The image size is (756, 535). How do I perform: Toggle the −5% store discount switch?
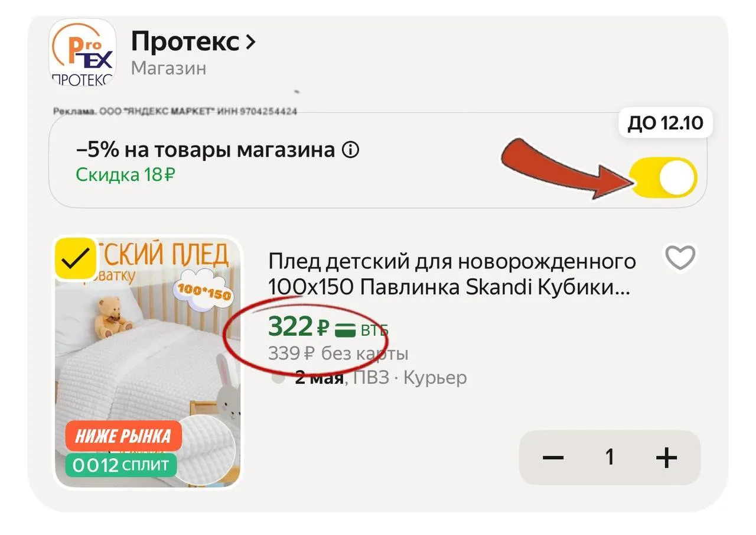click(x=664, y=178)
